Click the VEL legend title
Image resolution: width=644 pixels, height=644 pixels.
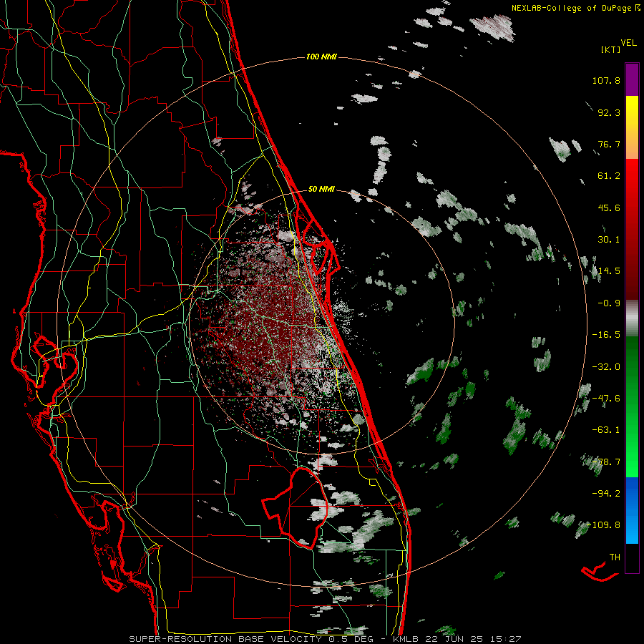[629, 43]
